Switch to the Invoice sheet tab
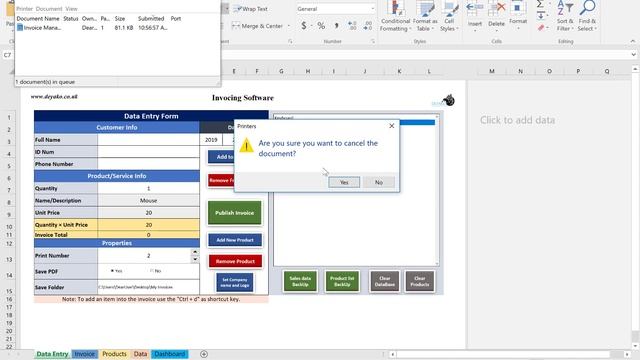 click(x=84, y=354)
